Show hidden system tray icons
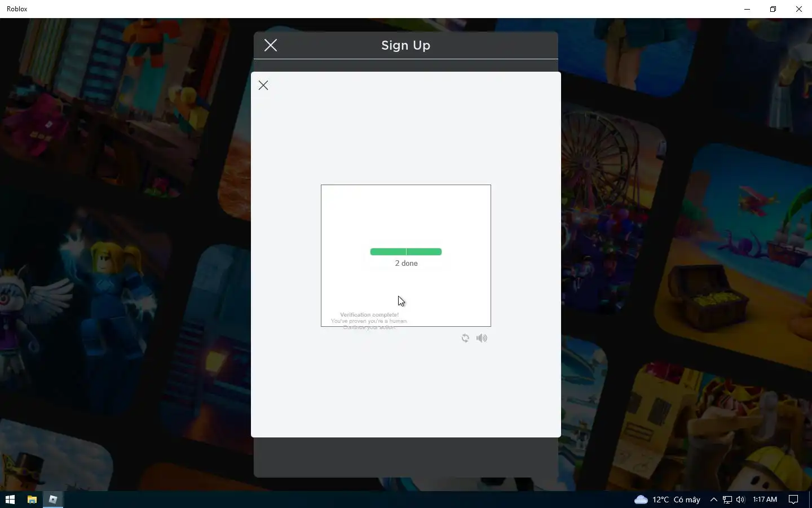 [x=713, y=500]
